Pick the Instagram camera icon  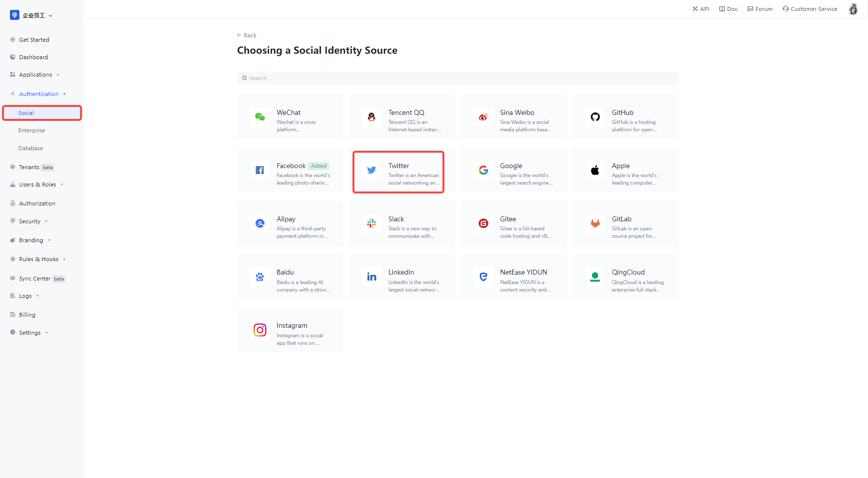click(x=260, y=330)
